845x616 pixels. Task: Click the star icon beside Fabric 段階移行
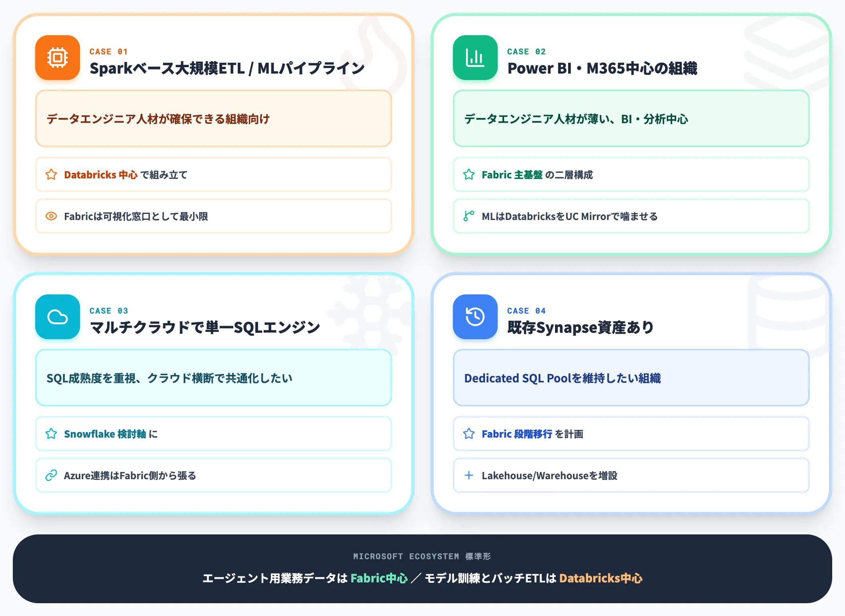(x=469, y=434)
